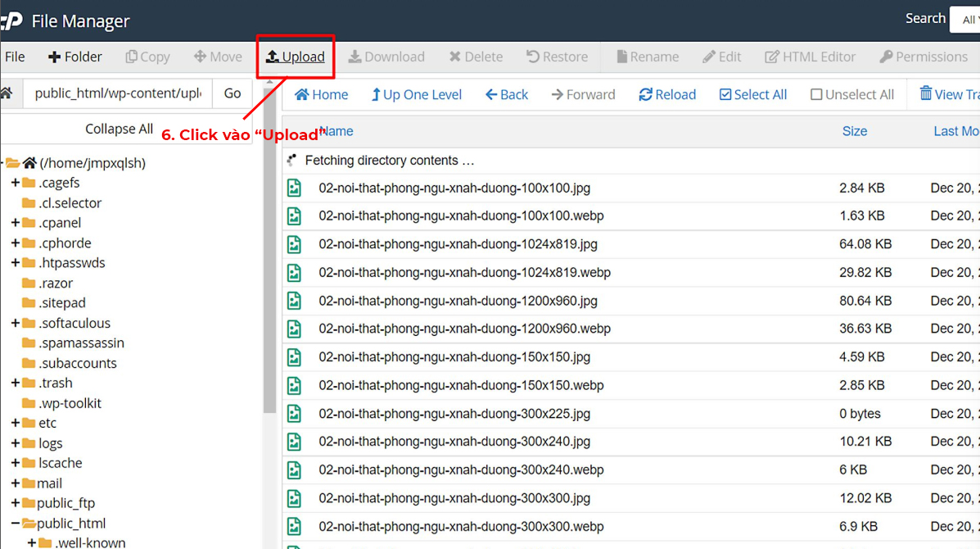Screen dimensions: 980x549
Task: Click the path input field
Action: [118, 93]
